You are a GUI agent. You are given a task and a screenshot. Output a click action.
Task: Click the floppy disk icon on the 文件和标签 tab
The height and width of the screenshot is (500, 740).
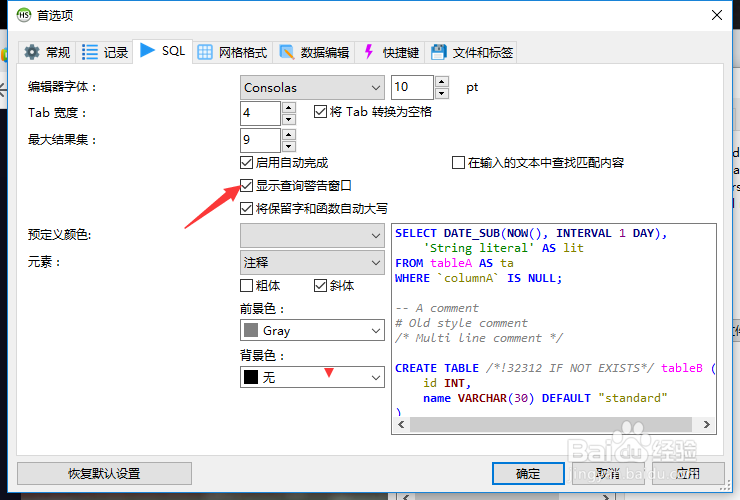(x=438, y=52)
